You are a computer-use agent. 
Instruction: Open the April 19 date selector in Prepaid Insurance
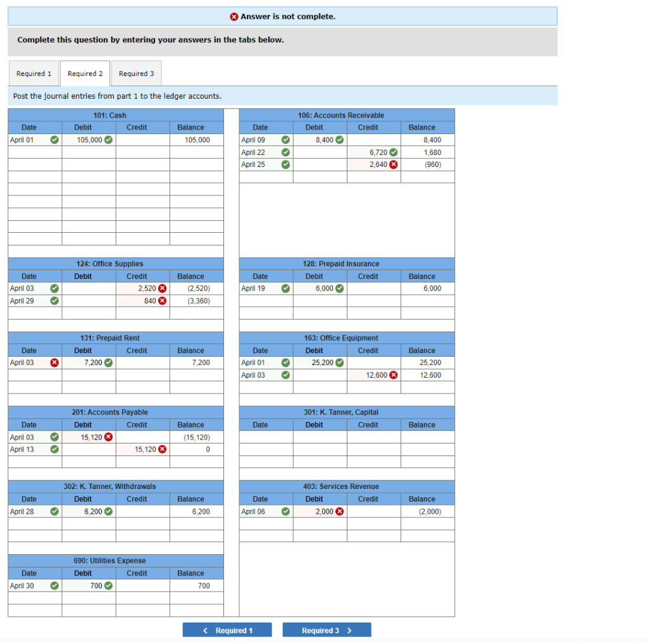pos(261,288)
